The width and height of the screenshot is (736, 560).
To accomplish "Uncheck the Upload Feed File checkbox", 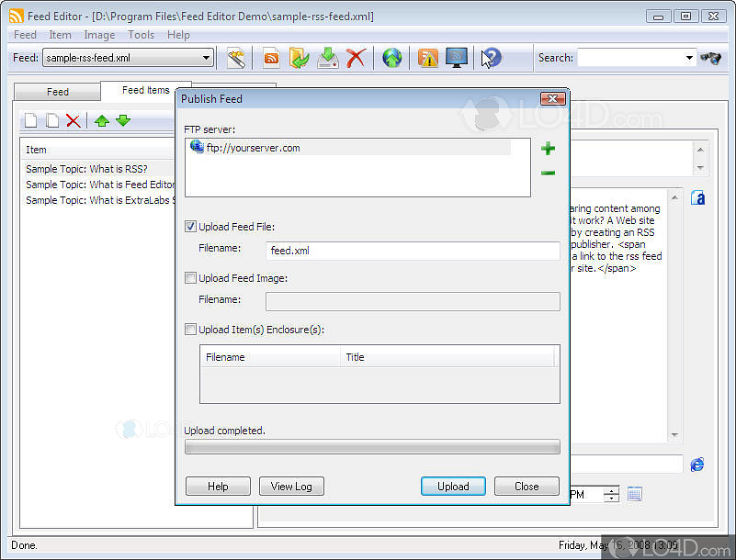I will click(x=191, y=227).
